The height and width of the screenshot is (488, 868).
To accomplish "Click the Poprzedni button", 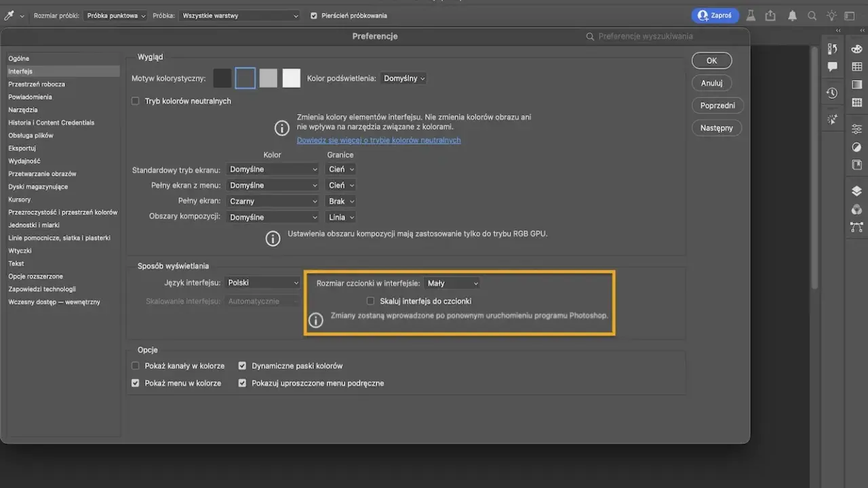I will pos(717,105).
